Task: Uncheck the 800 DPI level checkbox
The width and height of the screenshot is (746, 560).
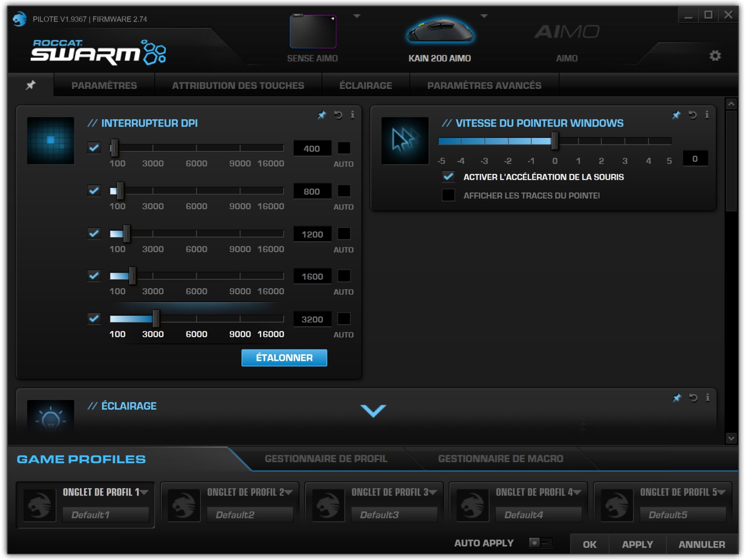Action: coord(94,191)
